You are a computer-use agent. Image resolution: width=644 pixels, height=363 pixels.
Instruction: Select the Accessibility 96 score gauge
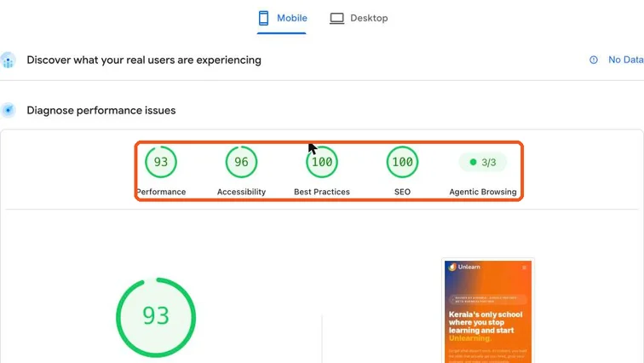tap(242, 162)
